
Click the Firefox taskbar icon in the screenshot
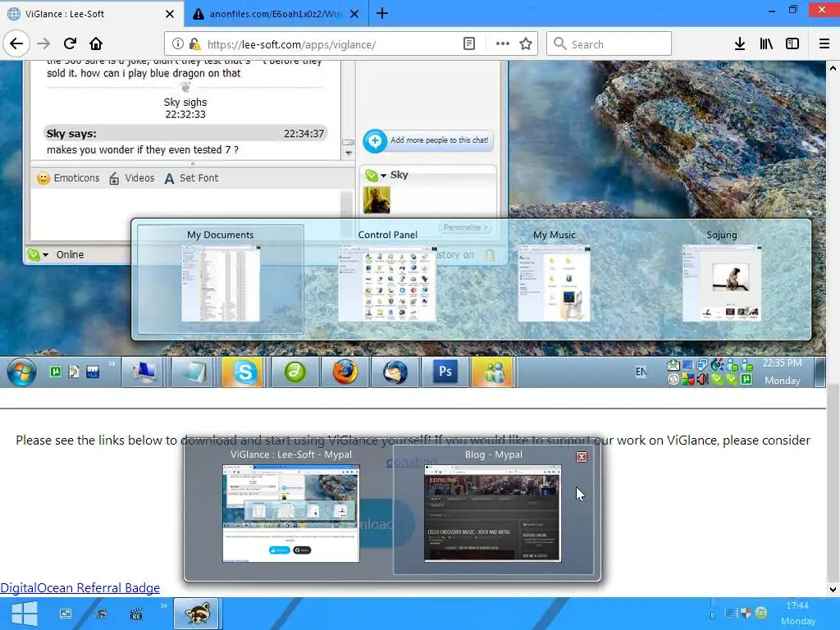pyautogui.click(x=345, y=372)
